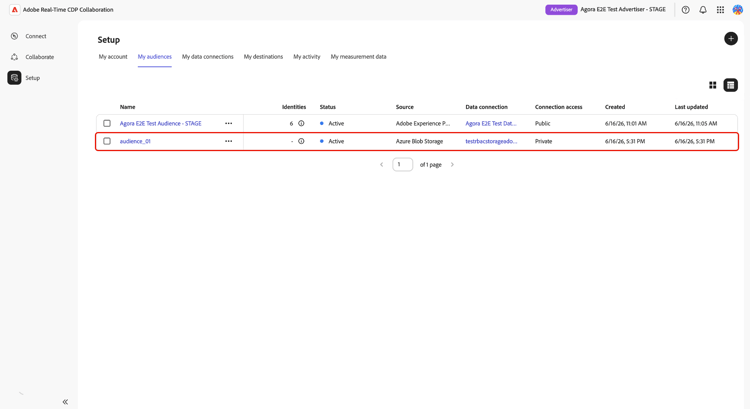Click the Data connection column header
Image resolution: width=750 pixels, height=409 pixels.
click(486, 107)
